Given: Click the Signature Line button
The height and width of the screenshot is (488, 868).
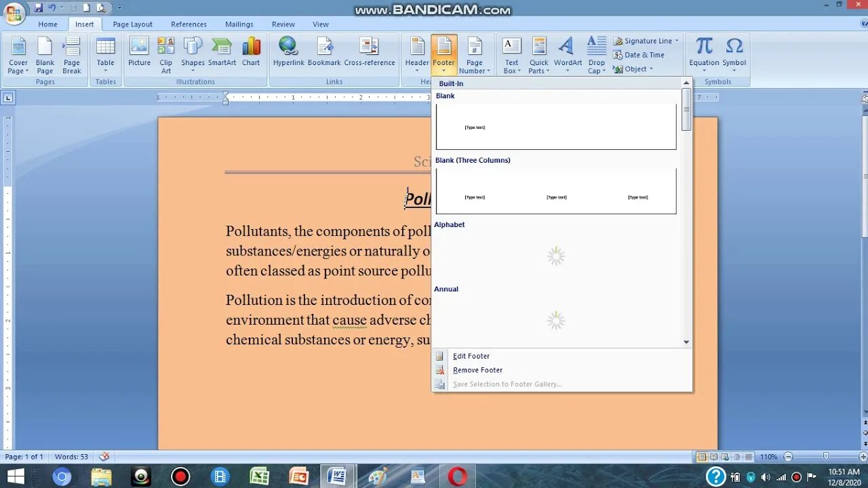Looking at the screenshot, I should [x=646, y=41].
